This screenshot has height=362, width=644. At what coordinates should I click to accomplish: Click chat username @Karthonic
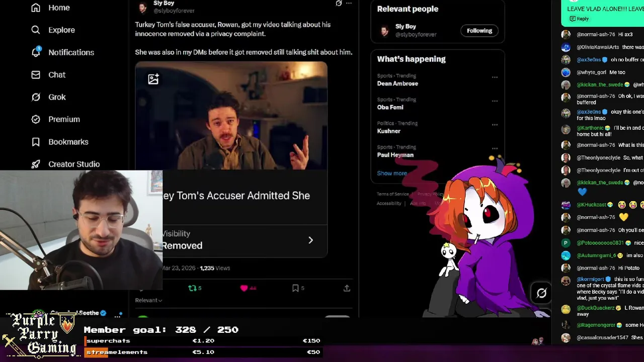click(590, 128)
